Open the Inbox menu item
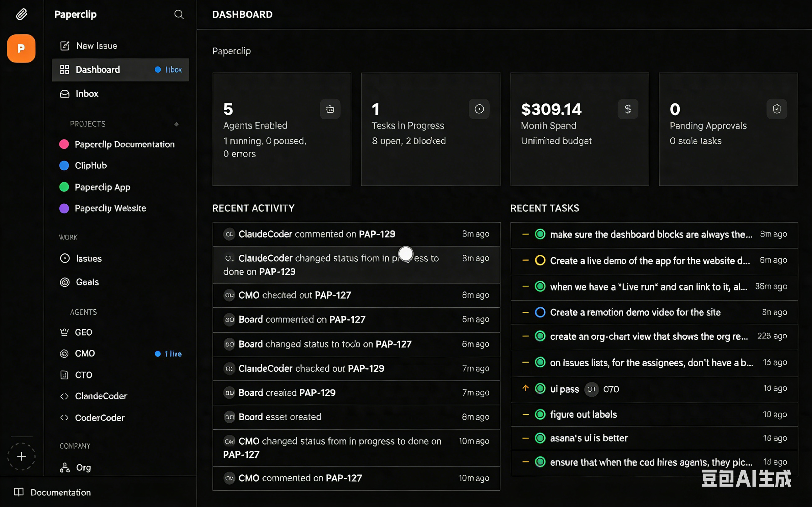812x507 pixels. [x=87, y=94]
